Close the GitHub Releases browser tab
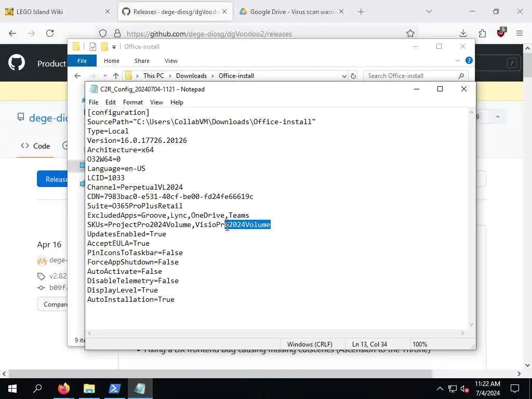This screenshot has width=532, height=399. [224, 12]
